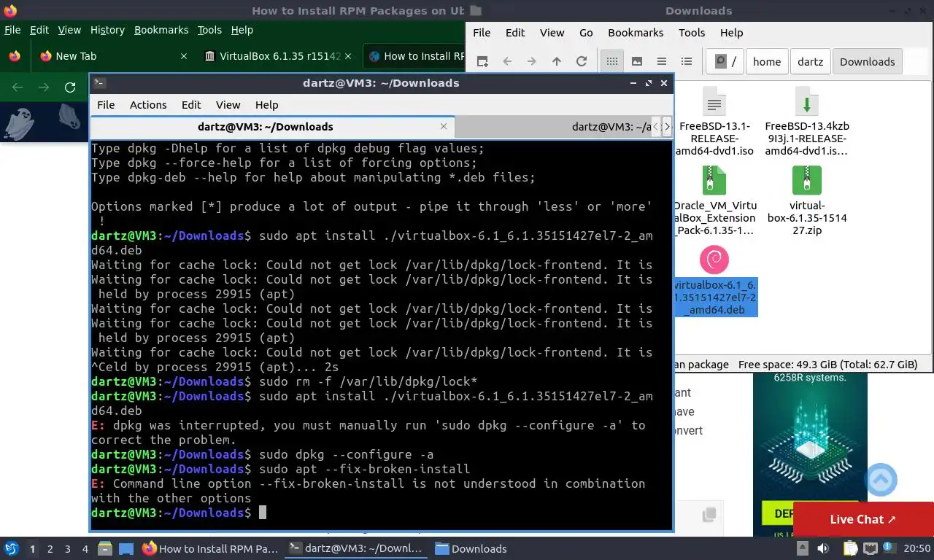This screenshot has height=560, width=934.
Task: Navigate to home path segment
Action: (767, 62)
